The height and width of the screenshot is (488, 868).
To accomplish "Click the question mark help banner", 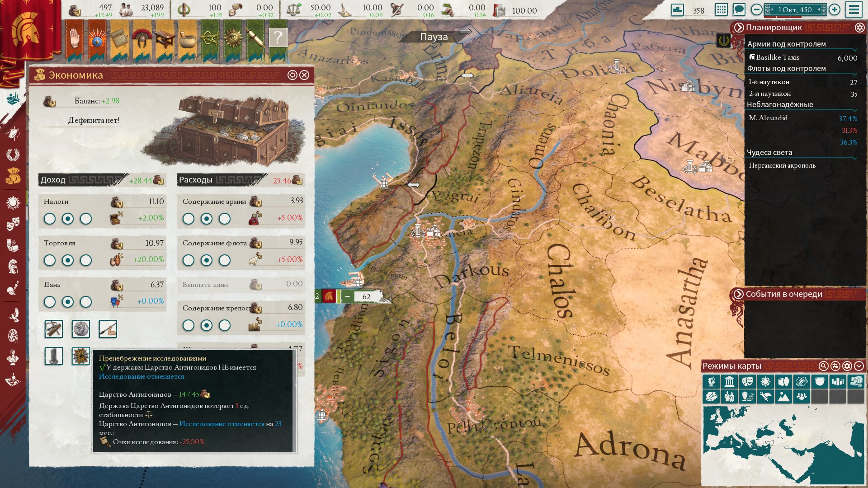I will pos(278,38).
